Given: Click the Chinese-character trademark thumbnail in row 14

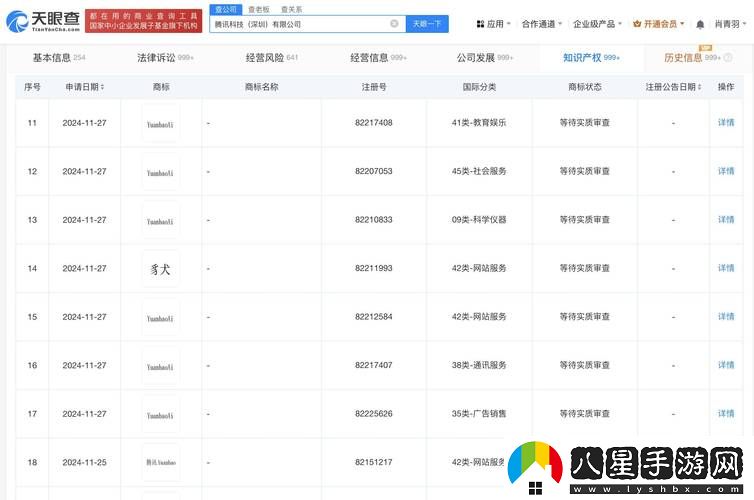Looking at the screenshot, I should click(x=161, y=269).
